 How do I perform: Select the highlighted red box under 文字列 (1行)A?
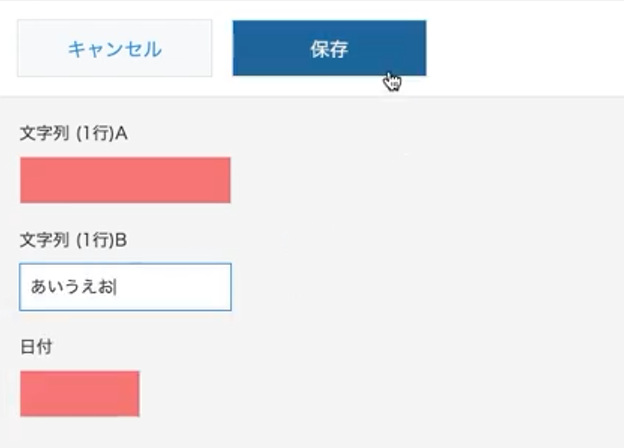click(125, 180)
